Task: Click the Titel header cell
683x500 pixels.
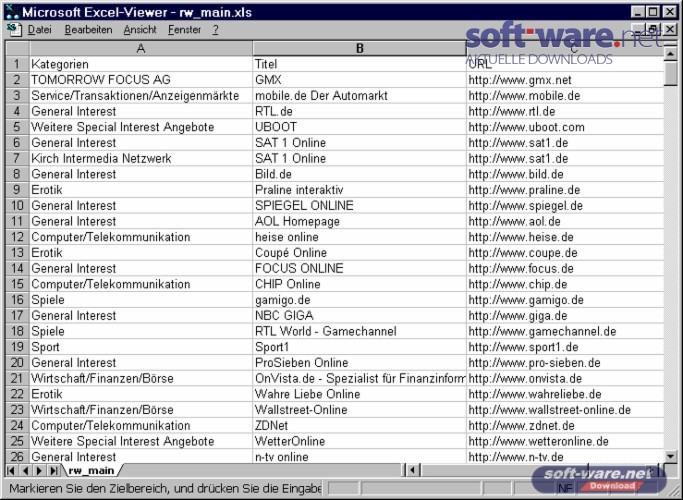Action: point(359,64)
